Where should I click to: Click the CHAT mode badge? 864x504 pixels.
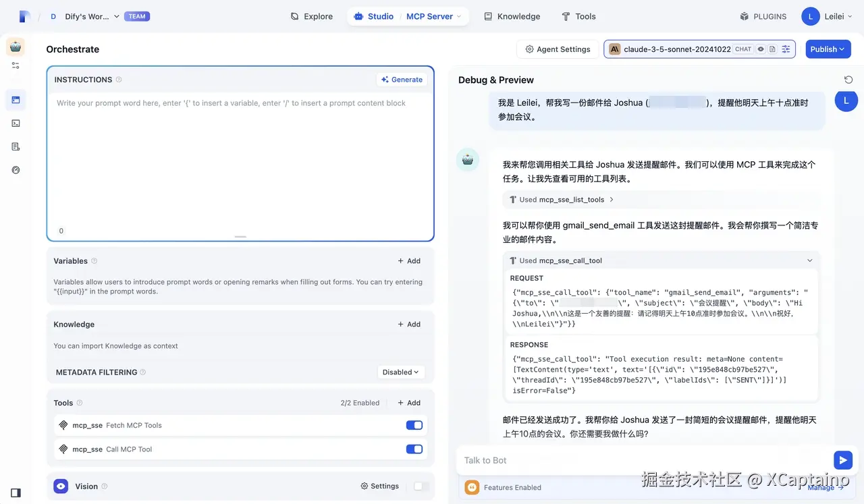(x=743, y=49)
